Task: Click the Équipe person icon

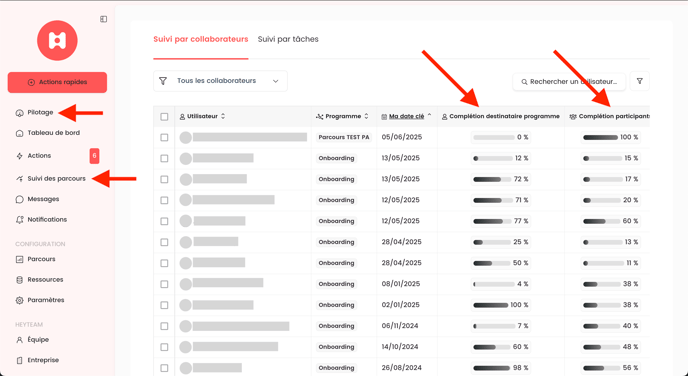Action: [19, 340]
